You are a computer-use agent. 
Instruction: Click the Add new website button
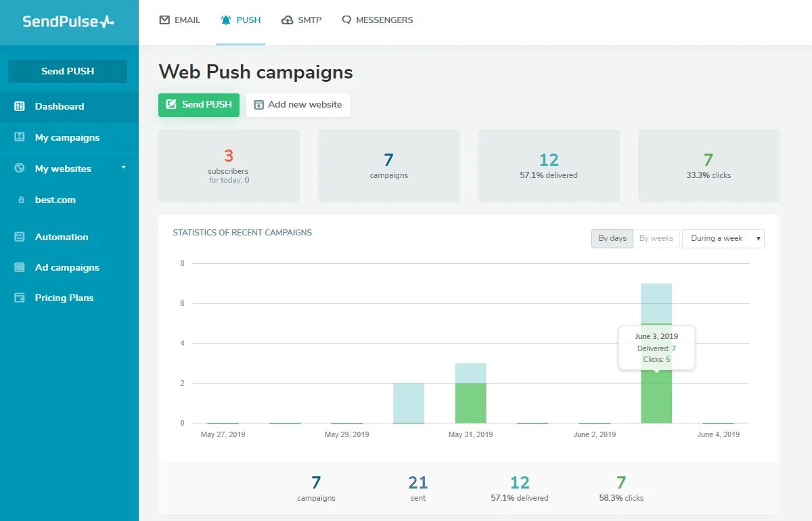(x=298, y=105)
